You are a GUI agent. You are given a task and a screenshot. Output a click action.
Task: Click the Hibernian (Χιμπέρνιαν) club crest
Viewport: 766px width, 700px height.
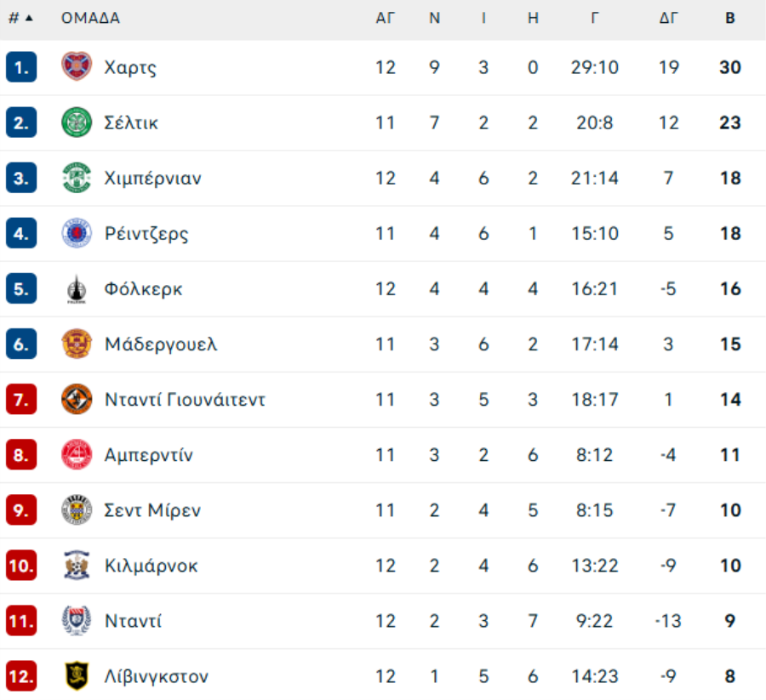(x=77, y=178)
